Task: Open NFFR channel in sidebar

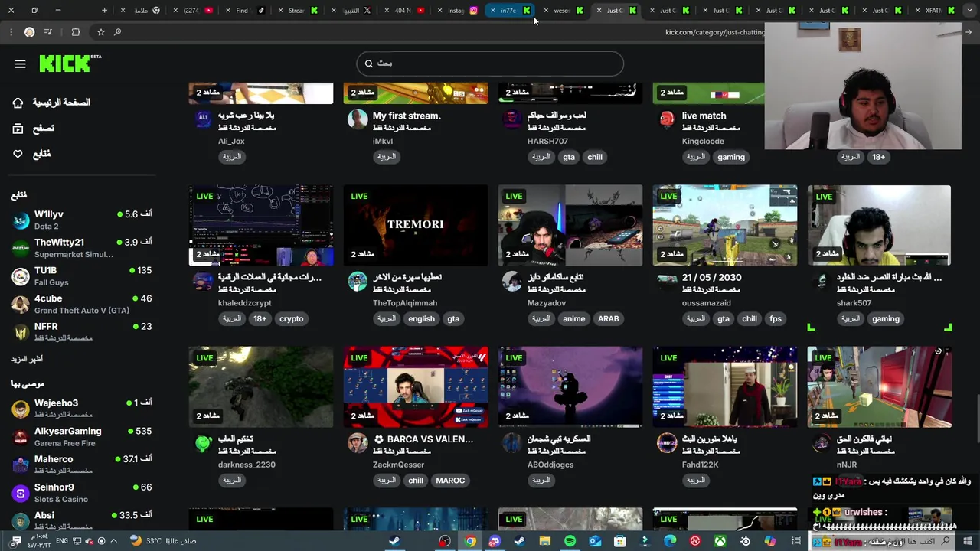Action: (82, 331)
